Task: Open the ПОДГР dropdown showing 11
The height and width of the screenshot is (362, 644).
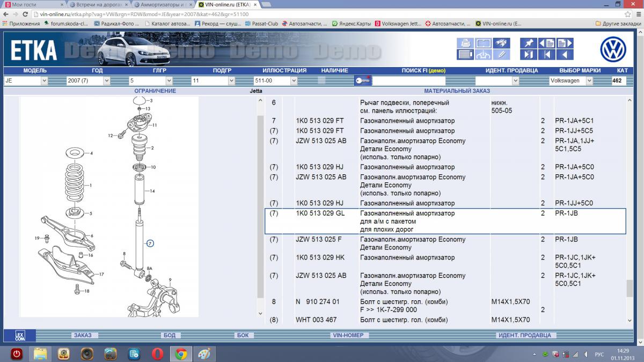Action: click(213, 81)
